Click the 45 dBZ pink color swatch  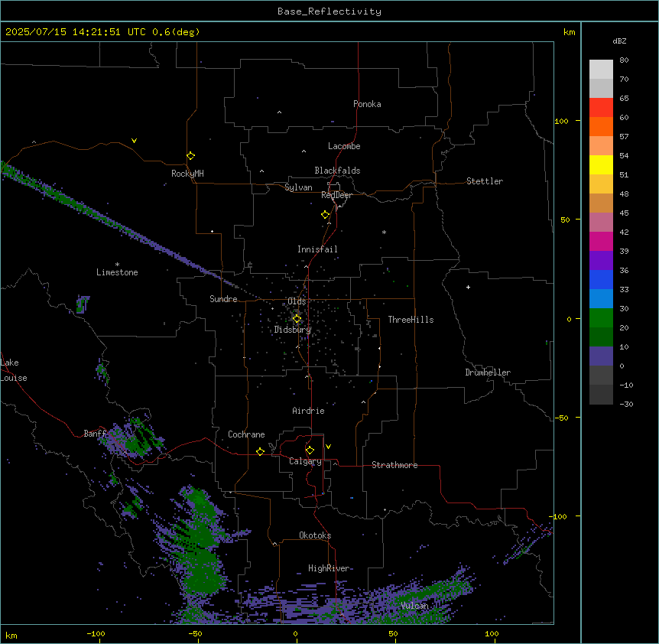[x=601, y=222]
